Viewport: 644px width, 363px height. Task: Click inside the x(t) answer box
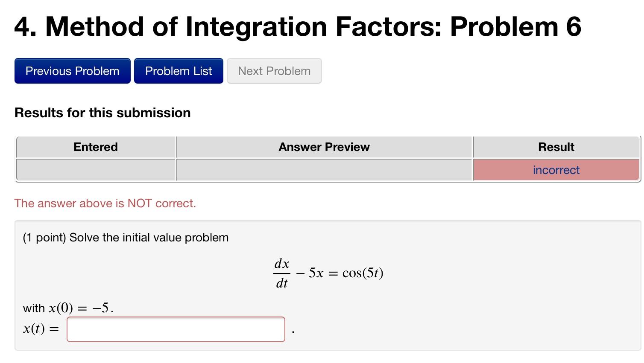pos(176,329)
